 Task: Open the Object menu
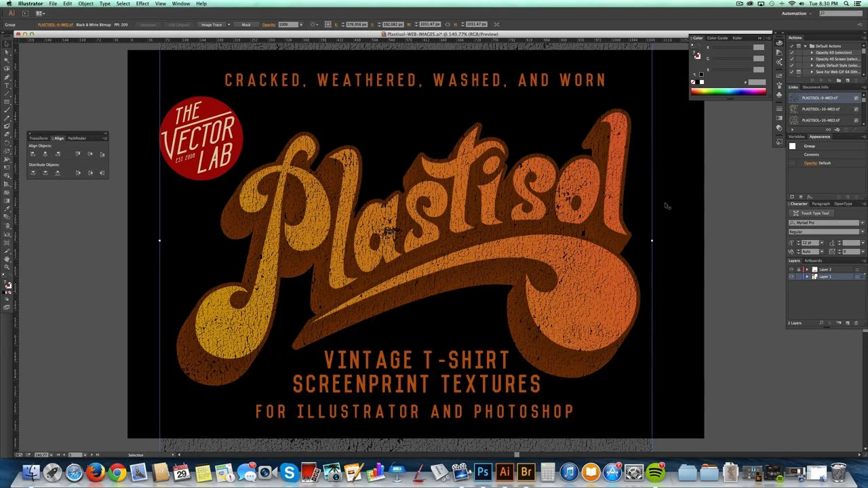pyautogui.click(x=85, y=4)
